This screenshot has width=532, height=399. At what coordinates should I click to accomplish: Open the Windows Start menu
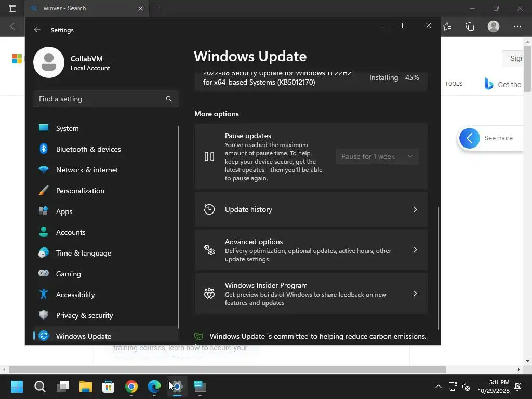click(17, 387)
